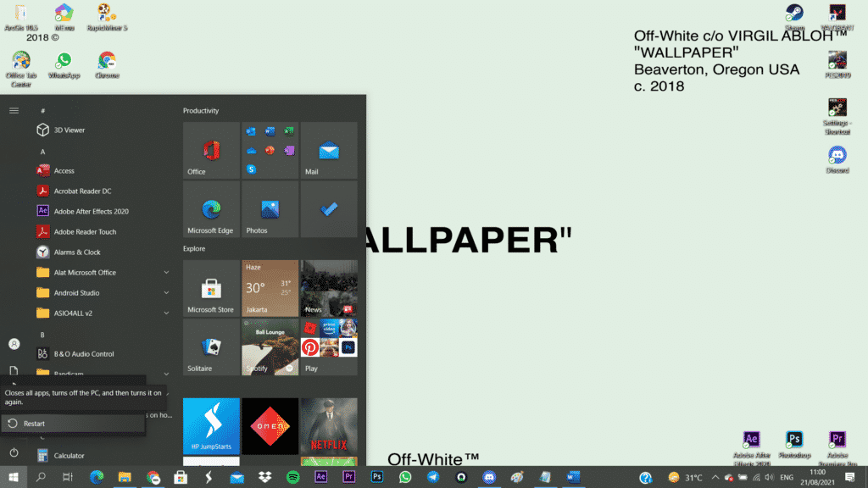
Task: Open the Spotify Bali Lounge tile
Action: (270, 347)
